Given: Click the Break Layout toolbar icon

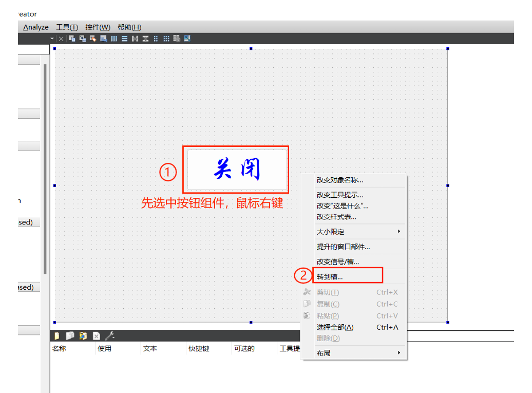Looking at the screenshot, I should (177, 39).
